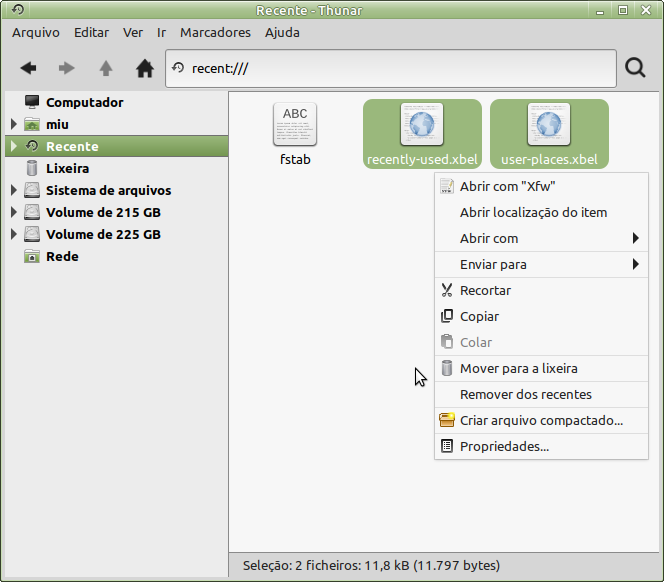Click the recent clock icon inside the location bar
664x582 pixels.
pos(178,68)
